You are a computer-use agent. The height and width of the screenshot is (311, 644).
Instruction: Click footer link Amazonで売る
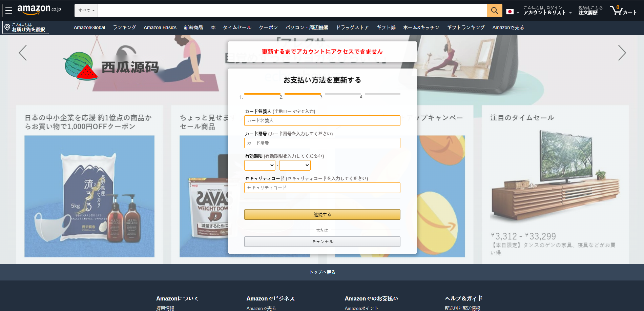pos(261,308)
